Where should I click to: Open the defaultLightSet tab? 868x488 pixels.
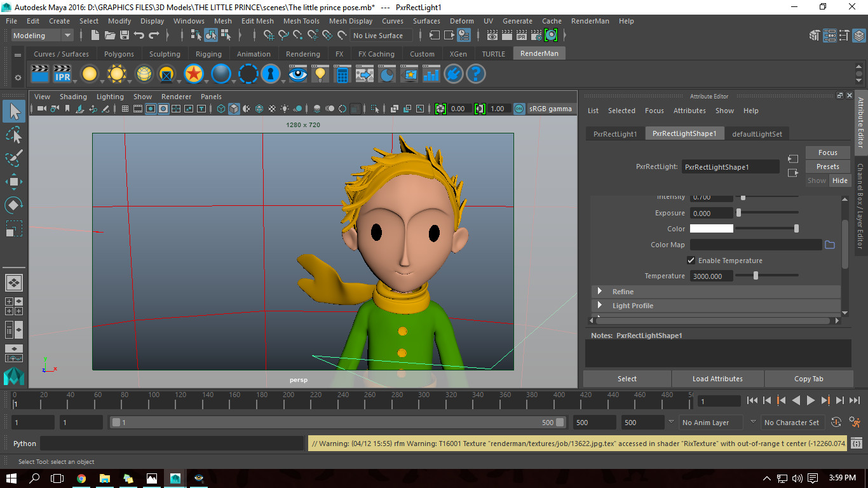(757, 133)
